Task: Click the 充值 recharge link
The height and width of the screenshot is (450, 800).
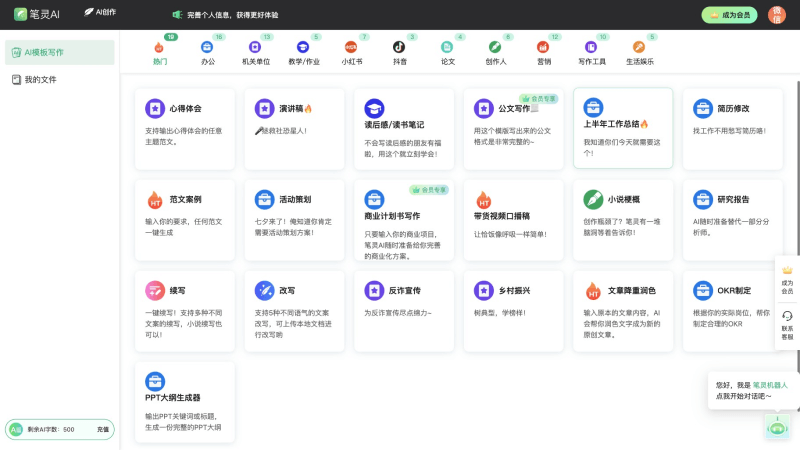Action: pos(103,429)
